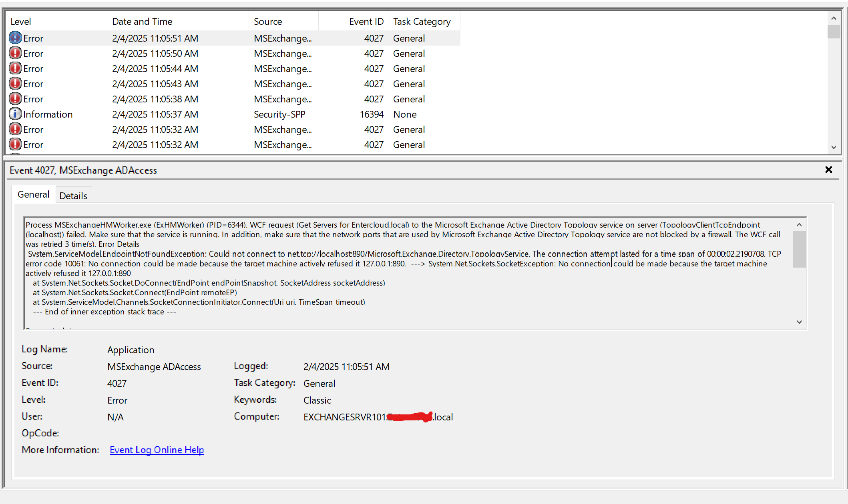Open the Event Log Online Help link
The image size is (848, 504).
157,450
